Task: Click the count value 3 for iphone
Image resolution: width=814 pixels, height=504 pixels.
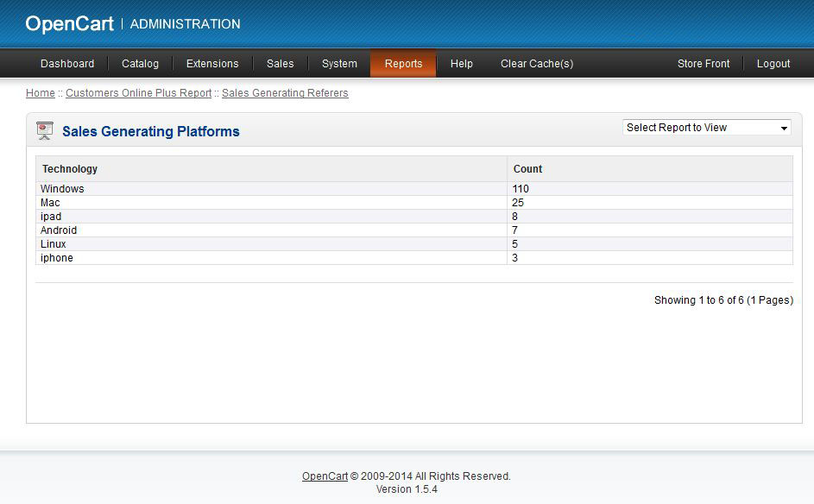Action: (x=515, y=258)
